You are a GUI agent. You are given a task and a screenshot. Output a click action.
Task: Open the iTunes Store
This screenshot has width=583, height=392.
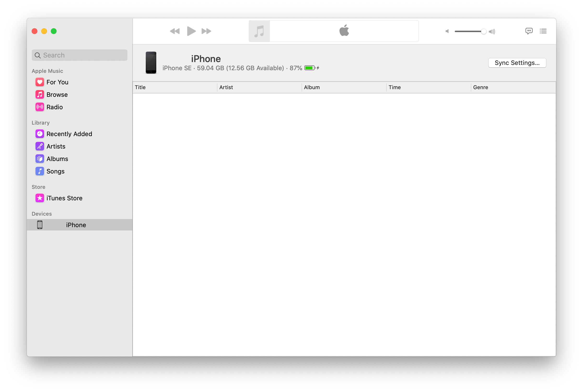80,198
